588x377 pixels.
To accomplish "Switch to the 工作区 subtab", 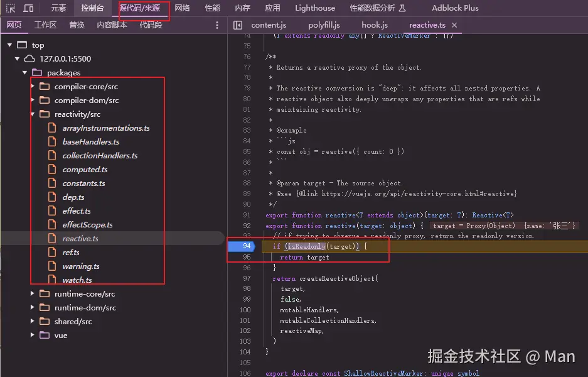I will tap(45, 25).
